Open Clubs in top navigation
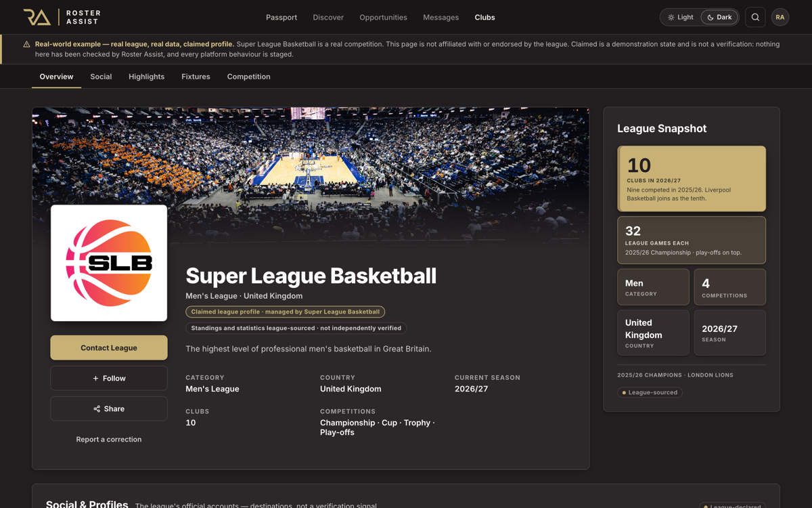The width and height of the screenshot is (812, 508). pyautogui.click(x=484, y=17)
